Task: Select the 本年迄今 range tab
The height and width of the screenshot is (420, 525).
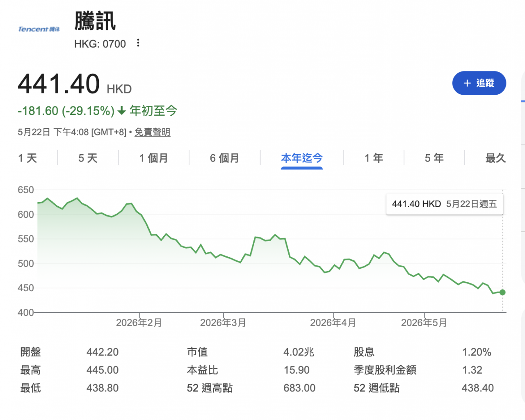Action: [x=302, y=158]
